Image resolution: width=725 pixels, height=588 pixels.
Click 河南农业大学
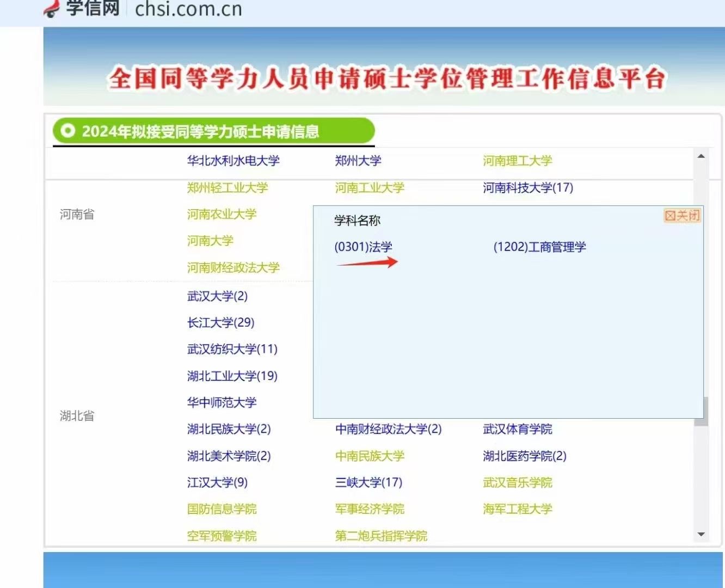coord(222,214)
